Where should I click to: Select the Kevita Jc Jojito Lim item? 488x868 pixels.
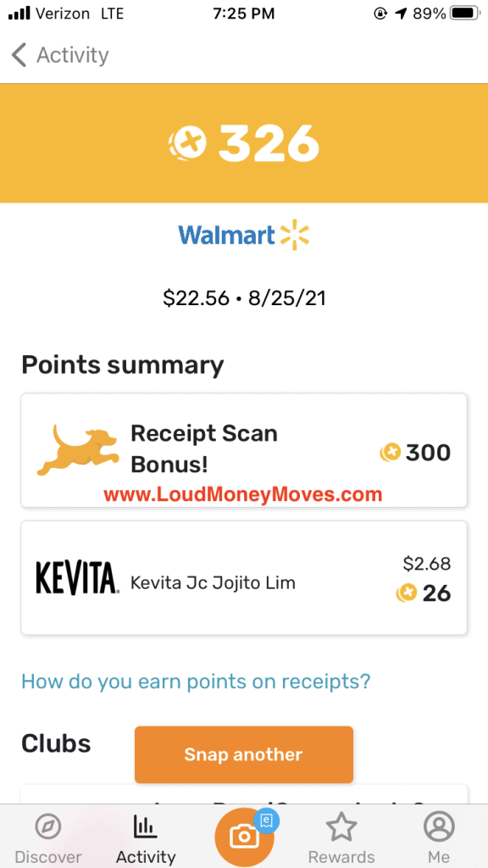tap(244, 578)
